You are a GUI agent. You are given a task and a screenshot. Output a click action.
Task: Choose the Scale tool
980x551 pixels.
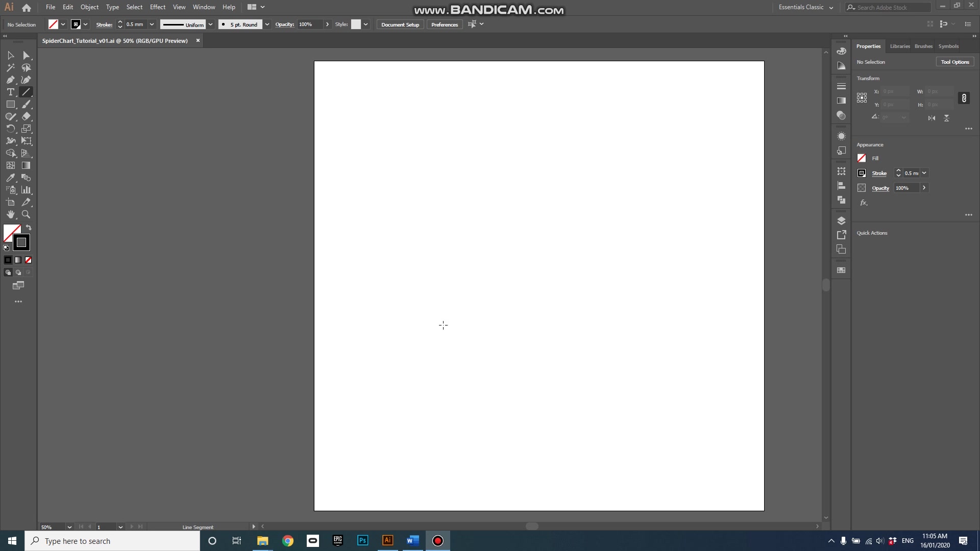pyautogui.click(x=26, y=129)
